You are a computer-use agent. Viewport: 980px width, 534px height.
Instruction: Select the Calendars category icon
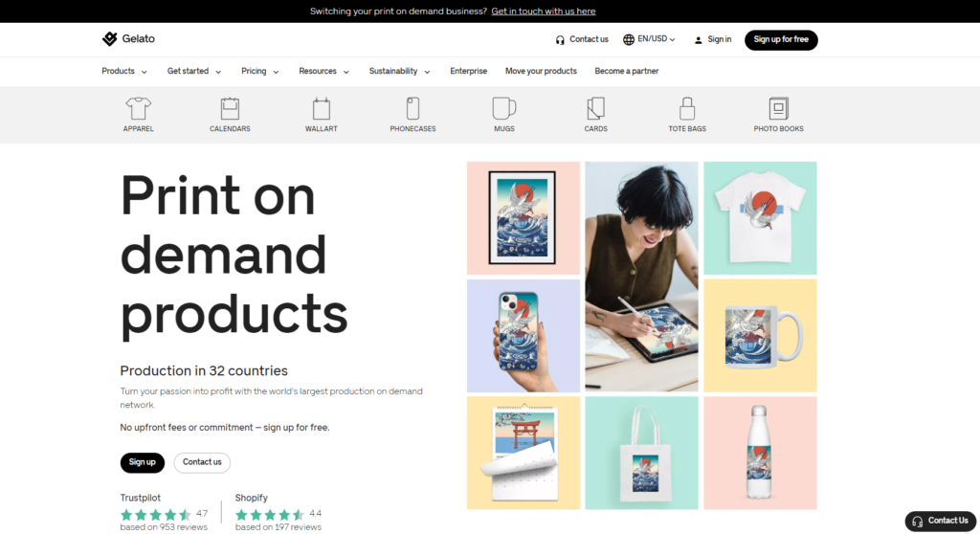[x=230, y=108]
